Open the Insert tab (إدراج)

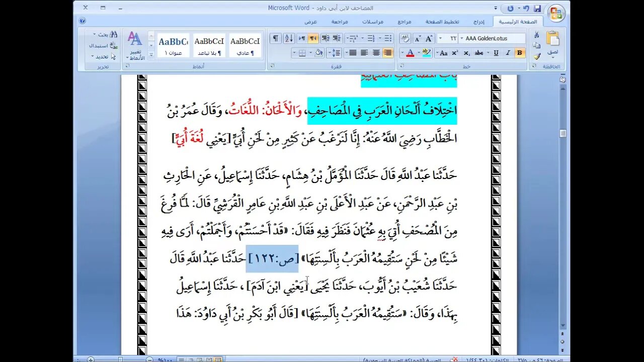(x=478, y=22)
